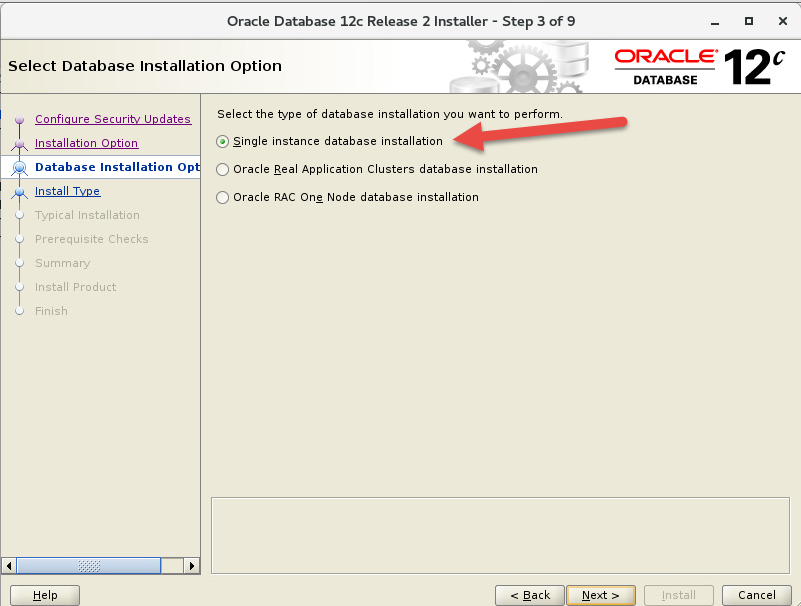Click the greyed-out Install button
The width and height of the screenshot is (801, 606).
click(x=678, y=595)
